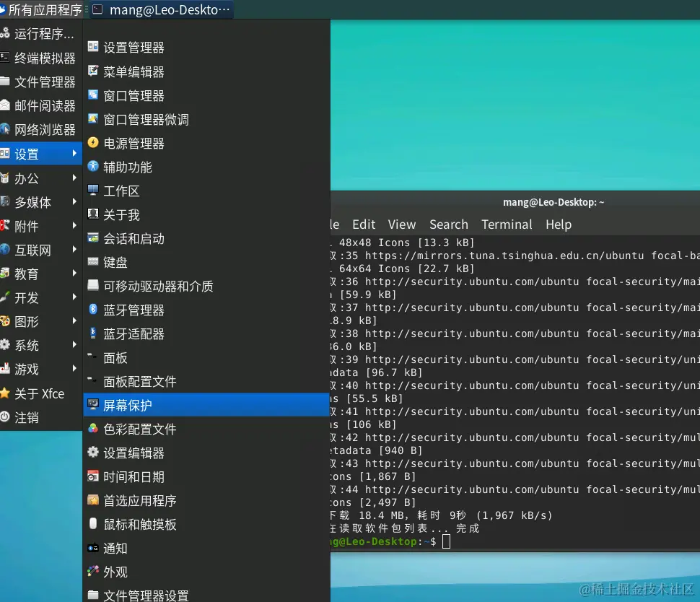Viewport: 700px width, 602px height.
Task: Click the 窗口管理器 icon
Action: pos(93,95)
